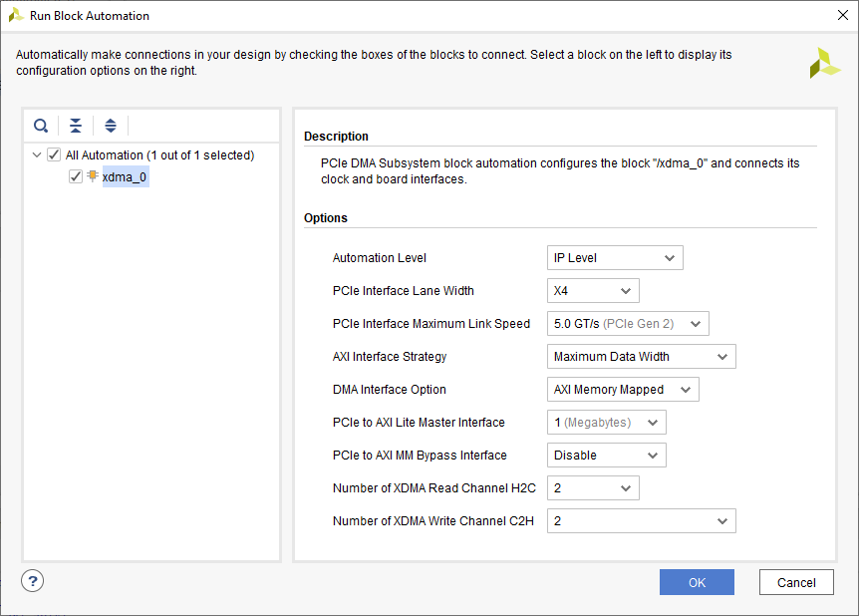Image resolution: width=859 pixels, height=616 pixels.
Task: Open PCIe Maximum Link Speed dropdown
Action: 628,324
